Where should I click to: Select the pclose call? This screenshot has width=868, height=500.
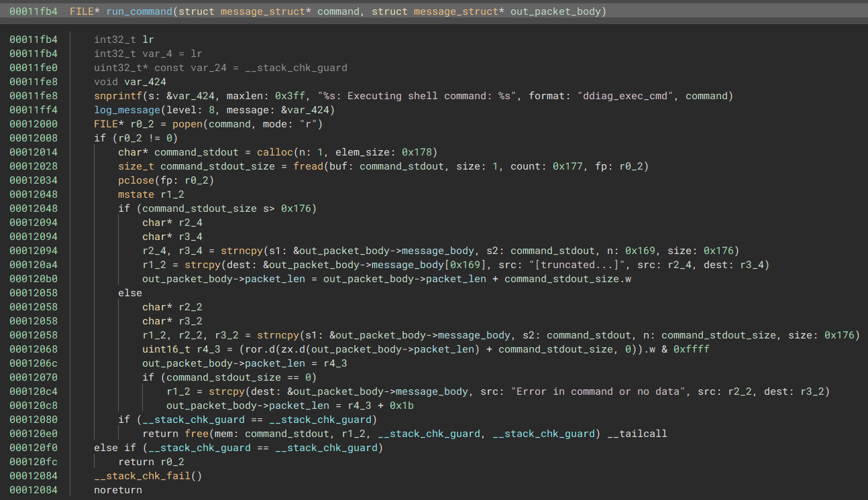pos(136,180)
